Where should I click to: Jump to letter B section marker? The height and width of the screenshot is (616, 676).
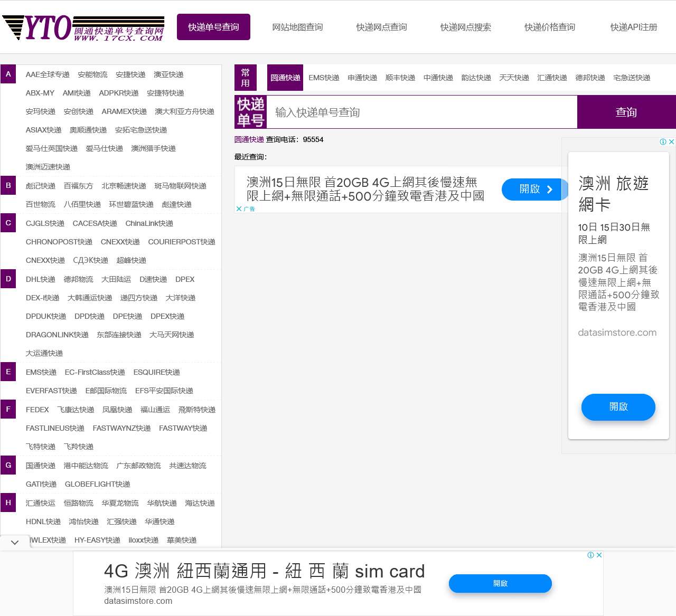click(x=8, y=185)
